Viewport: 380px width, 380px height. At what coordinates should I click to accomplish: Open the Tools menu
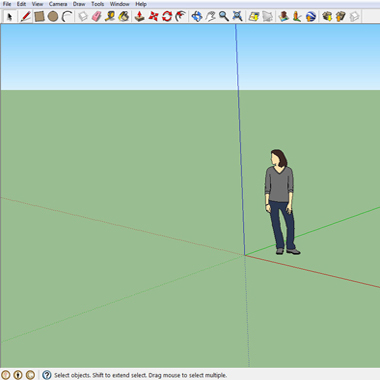click(97, 4)
